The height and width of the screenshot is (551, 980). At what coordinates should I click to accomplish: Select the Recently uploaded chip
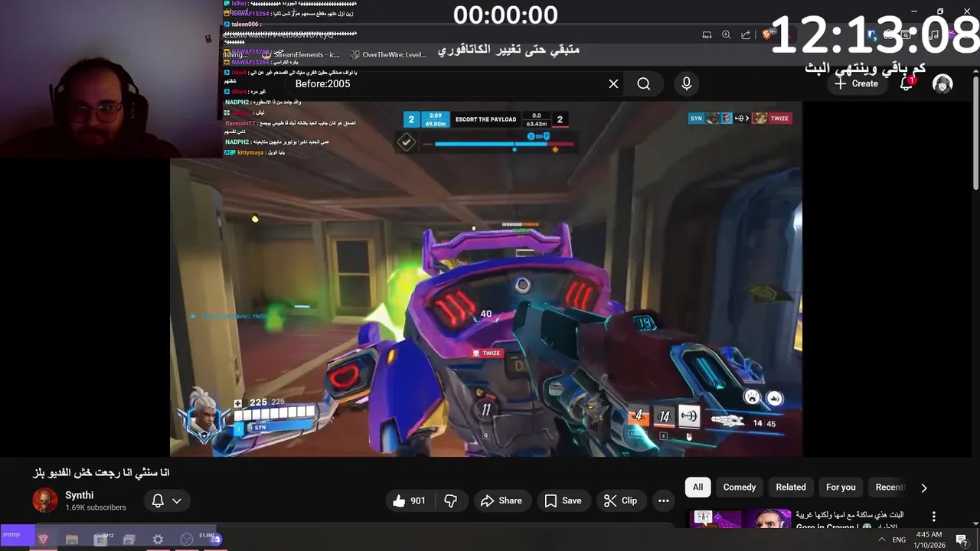[889, 487]
